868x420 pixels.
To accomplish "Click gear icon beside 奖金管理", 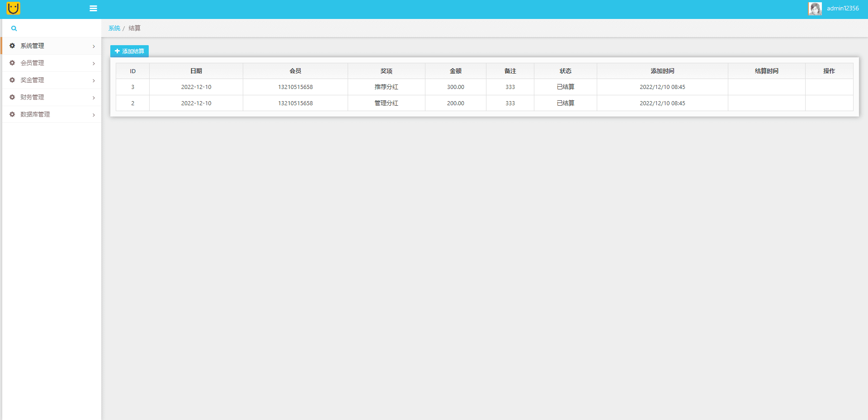I will pyautogui.click(x=12, y=80).
